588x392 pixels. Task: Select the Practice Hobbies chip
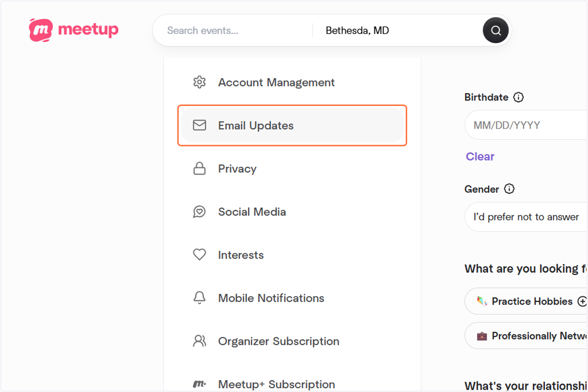526,301
